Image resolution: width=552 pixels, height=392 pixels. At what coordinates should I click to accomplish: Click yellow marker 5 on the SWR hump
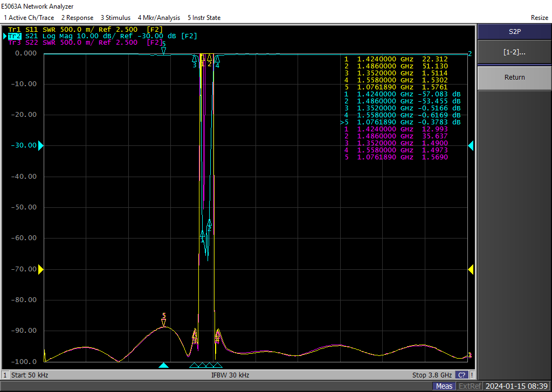click(x=164, y=323)
